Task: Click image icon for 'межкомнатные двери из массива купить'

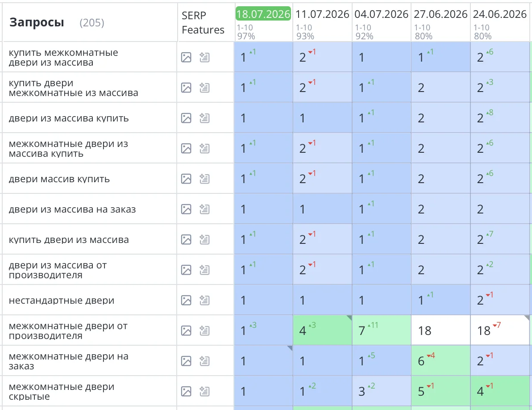Action: pyautogui.click(x=186, y=148)
